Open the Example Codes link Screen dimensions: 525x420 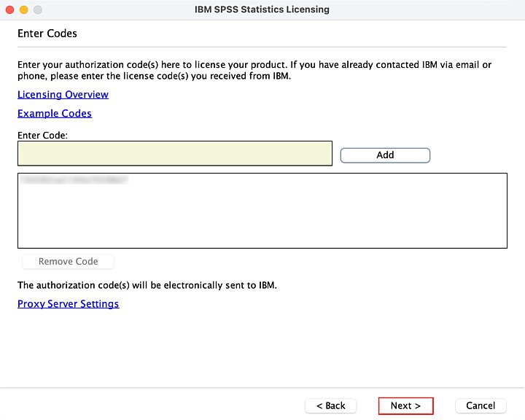55,114
